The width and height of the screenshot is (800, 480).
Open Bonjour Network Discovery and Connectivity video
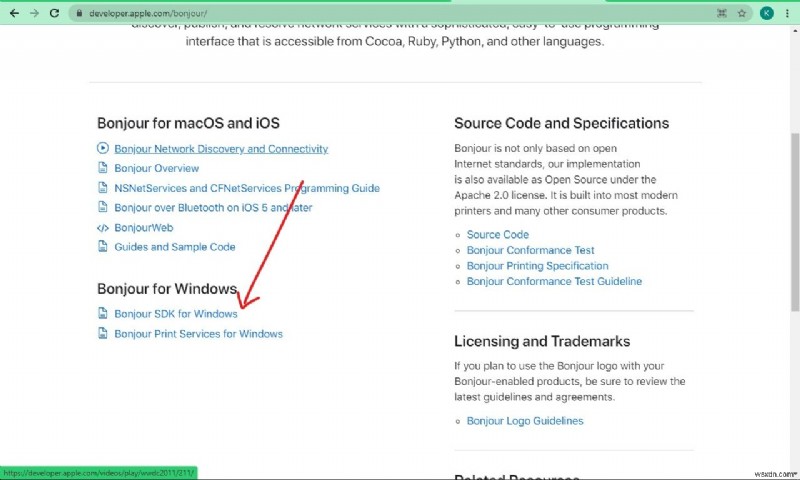tap(220, 149)
